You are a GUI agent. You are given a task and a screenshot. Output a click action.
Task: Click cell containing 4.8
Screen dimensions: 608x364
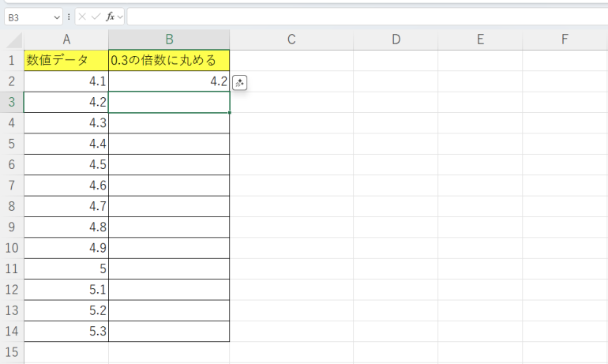click(x=66, y=227)
